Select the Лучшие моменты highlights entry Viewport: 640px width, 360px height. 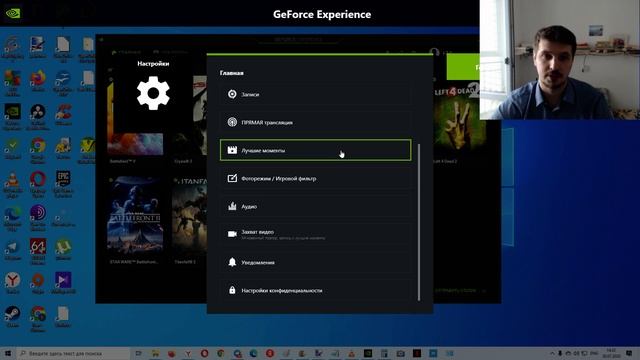[x=316, y=150]
